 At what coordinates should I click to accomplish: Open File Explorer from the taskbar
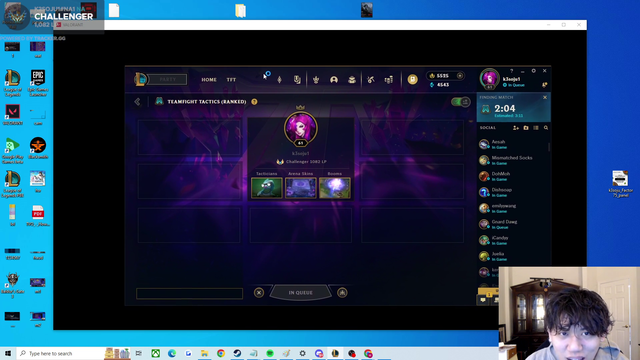coord(204,353)
